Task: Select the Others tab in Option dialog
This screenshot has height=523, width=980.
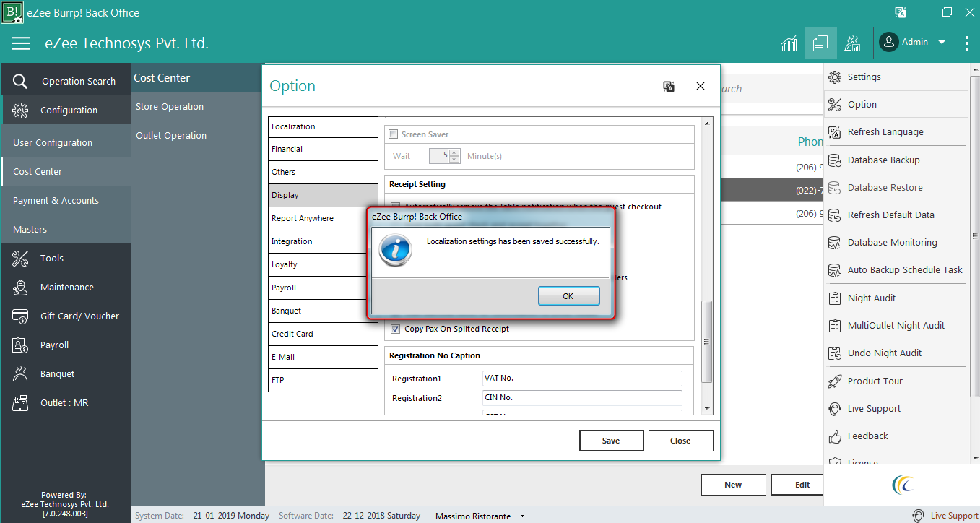Action: pos(323,172)
